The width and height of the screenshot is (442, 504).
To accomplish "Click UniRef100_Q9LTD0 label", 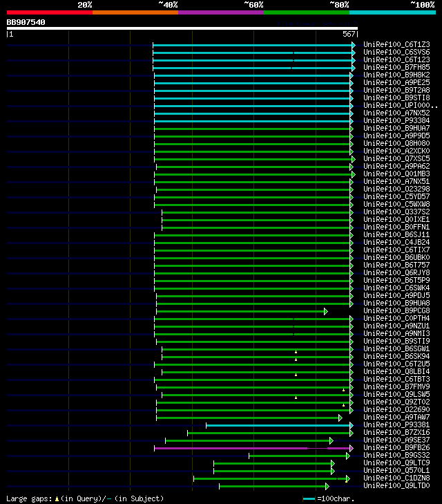I will click(x=396, y=485).
